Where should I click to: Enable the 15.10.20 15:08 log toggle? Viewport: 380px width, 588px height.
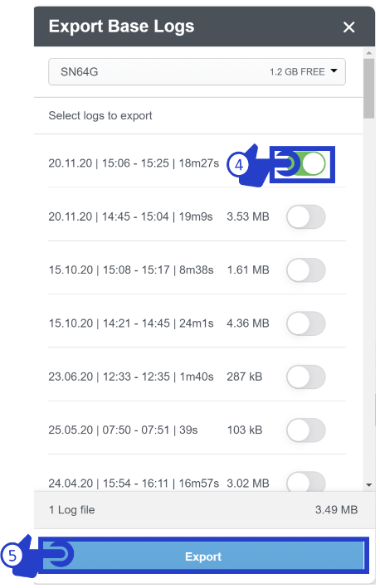(305, 270)
